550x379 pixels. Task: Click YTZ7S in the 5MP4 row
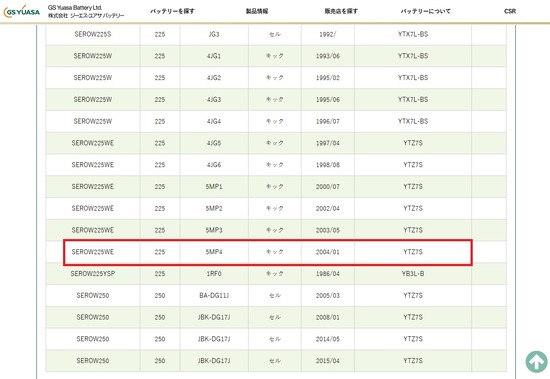tap(413, 252)
